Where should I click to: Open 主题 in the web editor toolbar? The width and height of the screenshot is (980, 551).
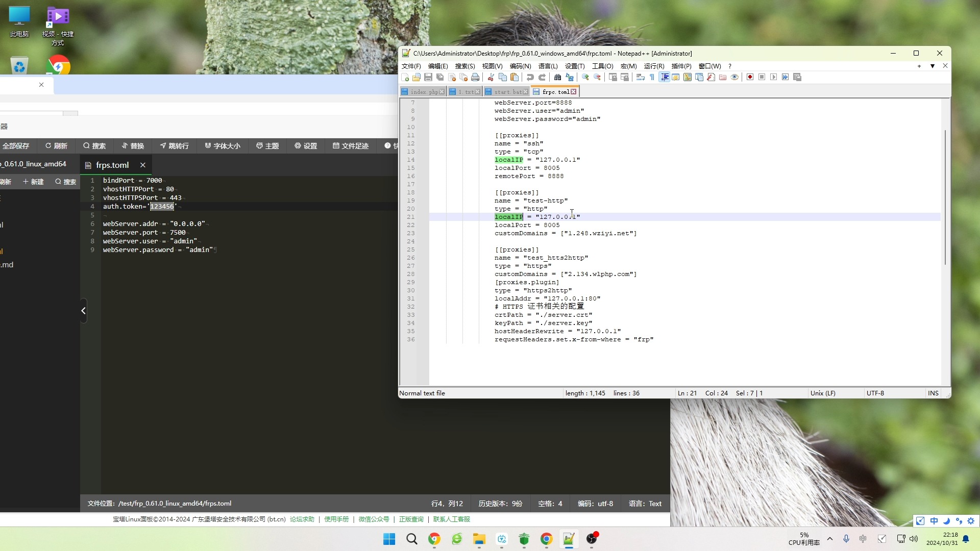(x=267, y=146)
